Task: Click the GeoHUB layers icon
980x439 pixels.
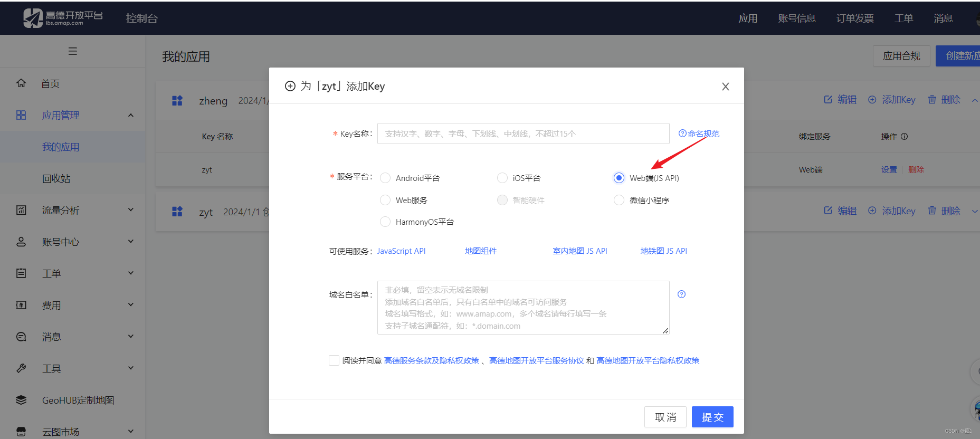Action: pyautogui.click(x=21, y=400)
